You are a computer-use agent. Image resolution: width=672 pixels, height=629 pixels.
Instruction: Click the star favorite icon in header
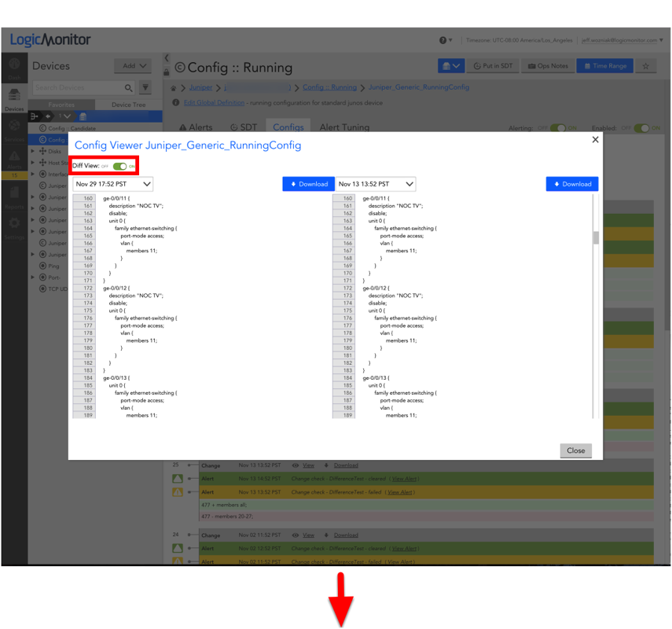tap(645, 66)
